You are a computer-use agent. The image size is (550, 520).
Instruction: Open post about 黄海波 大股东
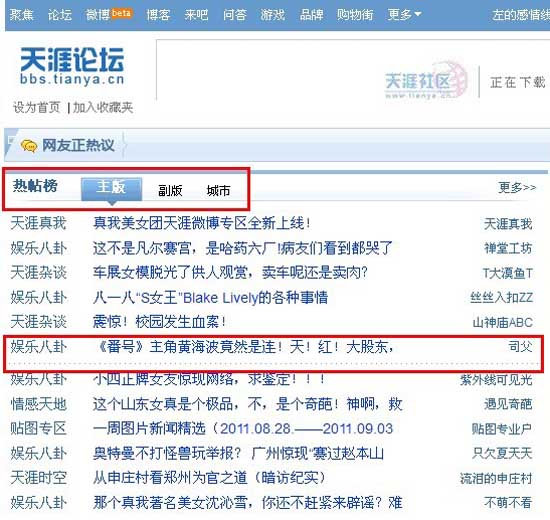[x=244, y=347]
